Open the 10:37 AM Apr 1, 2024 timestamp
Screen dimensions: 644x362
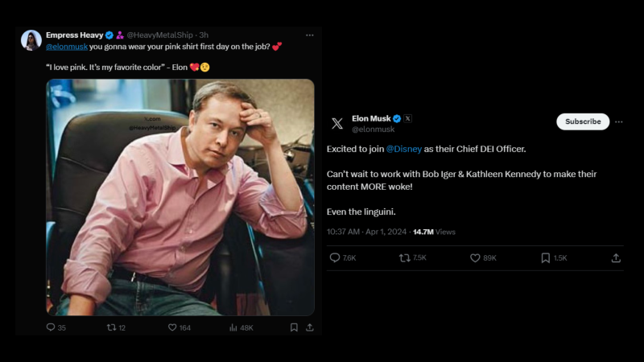368,232
